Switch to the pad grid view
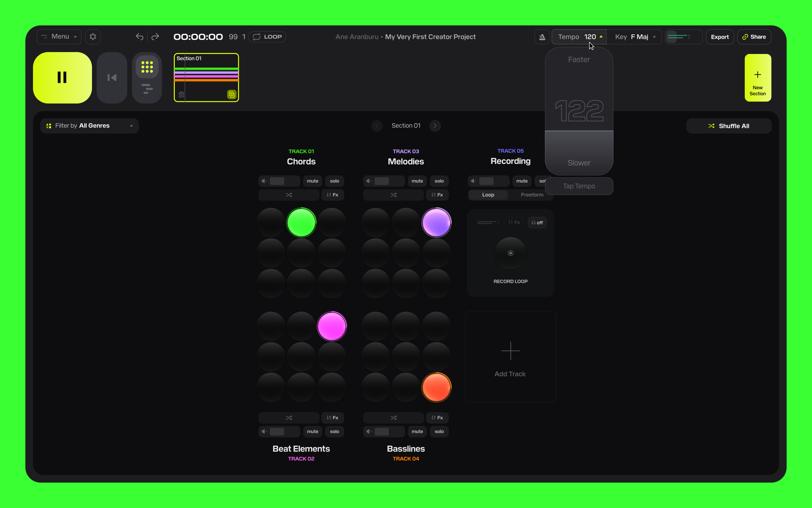Viewport: 812px width, 508px height. click(x=147, y=67)
